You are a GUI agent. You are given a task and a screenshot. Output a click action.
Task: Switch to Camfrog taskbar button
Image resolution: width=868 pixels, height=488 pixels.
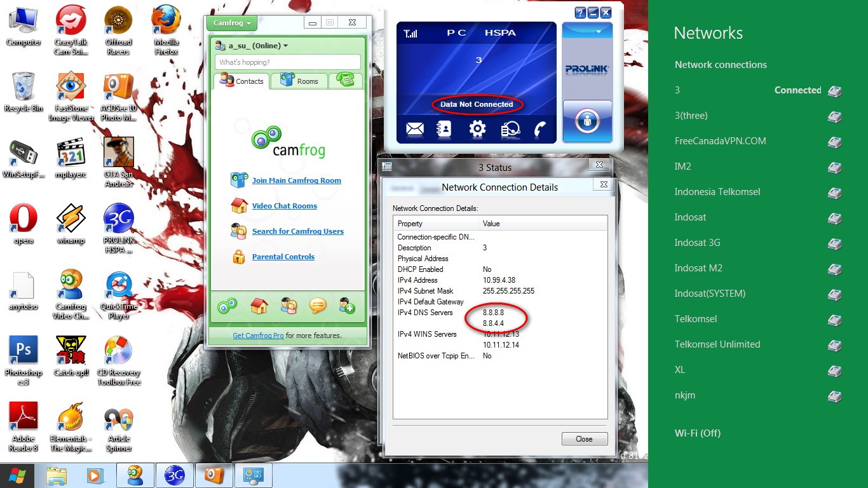pos(135,475)
